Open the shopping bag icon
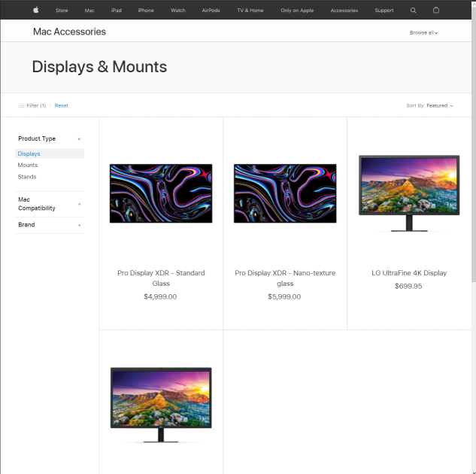Viewport: 476px width, 474px height. 436,11
